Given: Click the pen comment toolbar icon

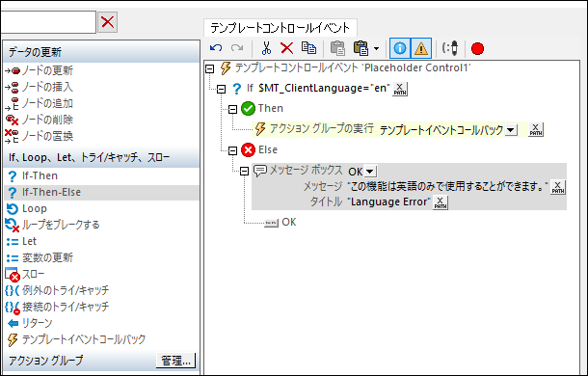Looking at the screenshot, I should click(x=449, y=48).
